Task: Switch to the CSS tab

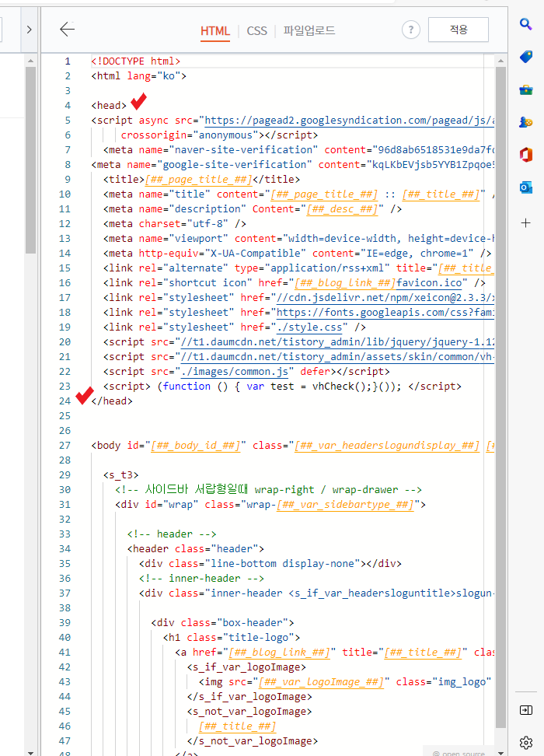Action: [x=256, y=31]
